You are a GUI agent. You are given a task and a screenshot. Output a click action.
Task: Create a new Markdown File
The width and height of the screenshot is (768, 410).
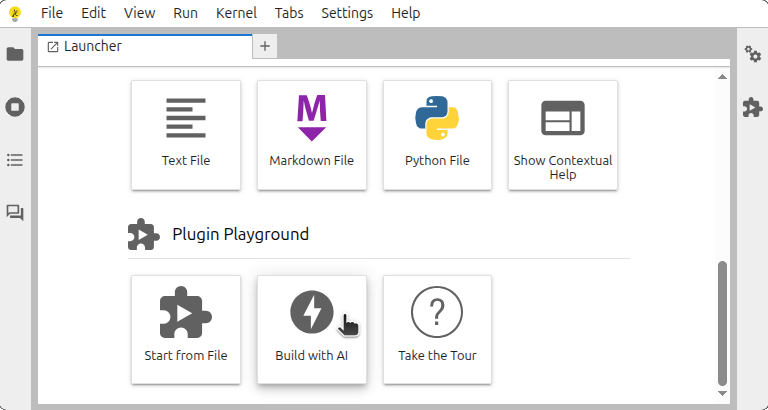point(312,135)
